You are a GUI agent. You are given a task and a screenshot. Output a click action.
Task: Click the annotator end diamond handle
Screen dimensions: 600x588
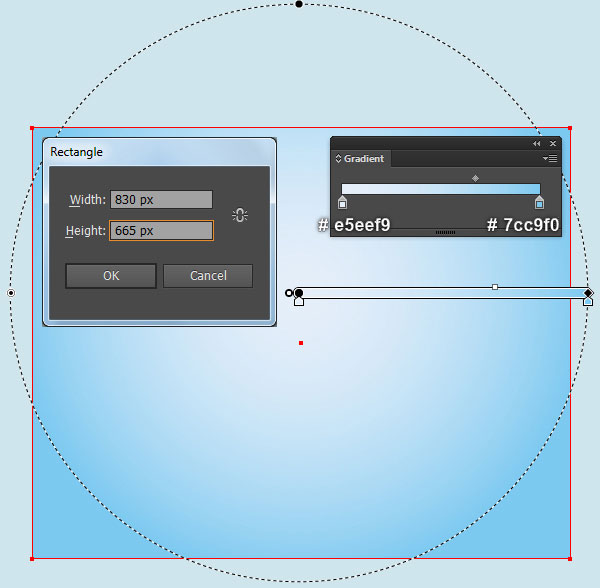pyautogui.click(x=588, y=293)
